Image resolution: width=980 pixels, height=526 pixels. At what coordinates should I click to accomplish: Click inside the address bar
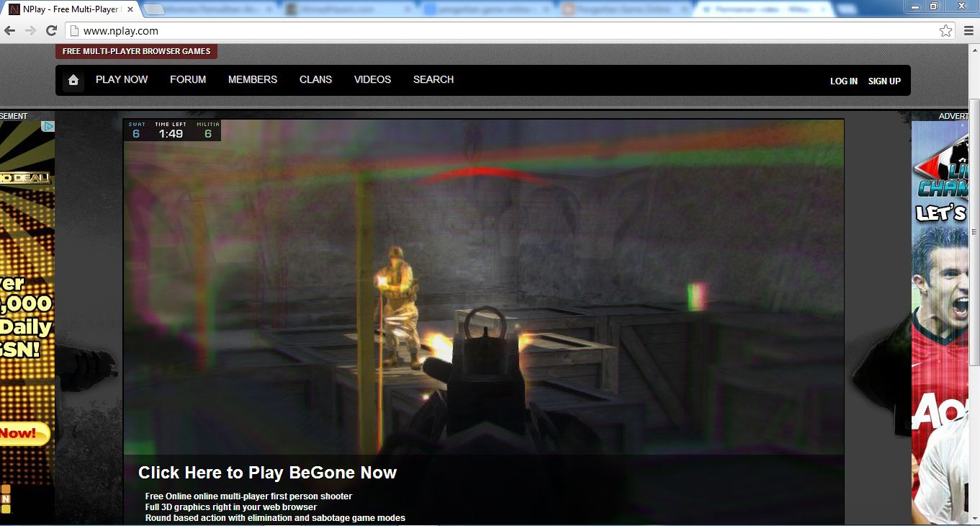[288, 31]
